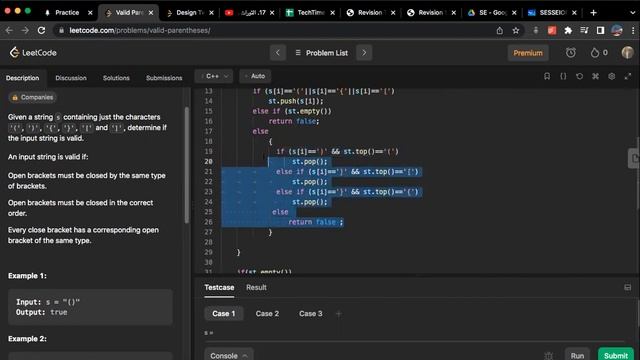The height and width of the screenshot is (360, 640).
Task: Open the Result tab
Action: [256, 287]
